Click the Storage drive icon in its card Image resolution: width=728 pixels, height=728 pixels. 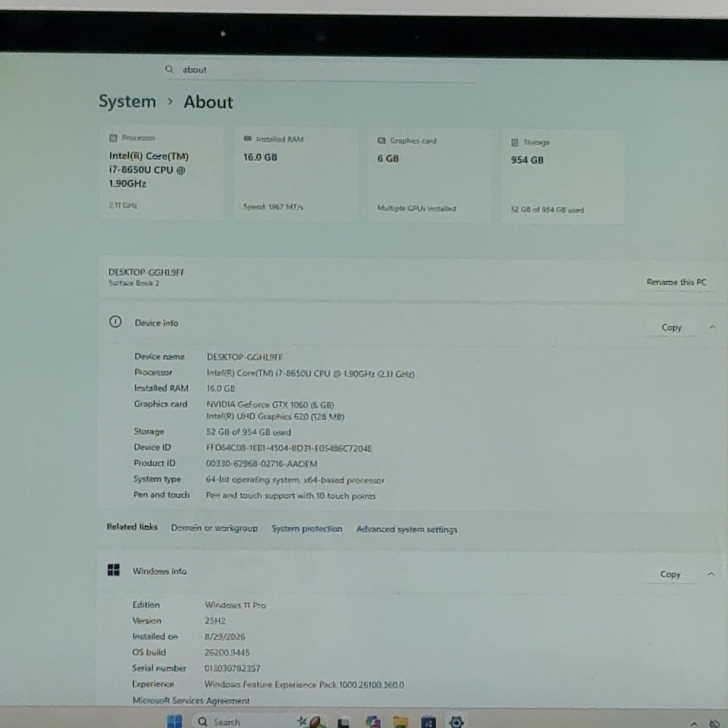pyautogui.click(x=514, y=142)
